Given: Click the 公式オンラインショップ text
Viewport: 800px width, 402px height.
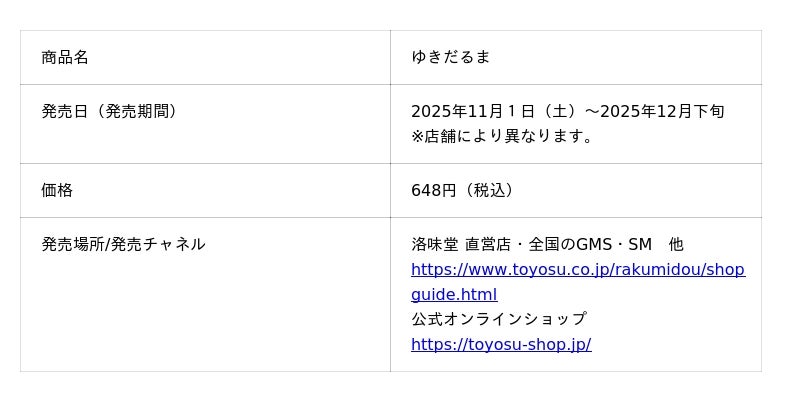Looking at the screenshot, I should (x=498, y=319).
